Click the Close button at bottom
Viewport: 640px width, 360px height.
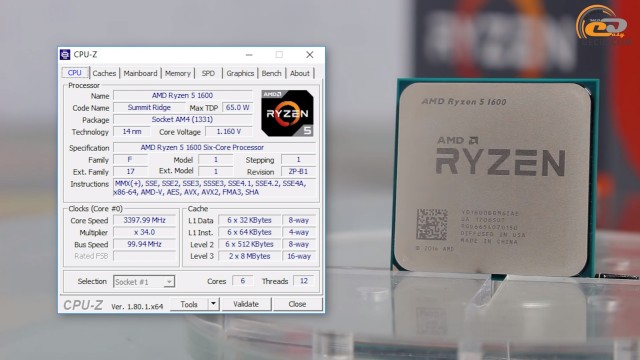pos(297,304)
